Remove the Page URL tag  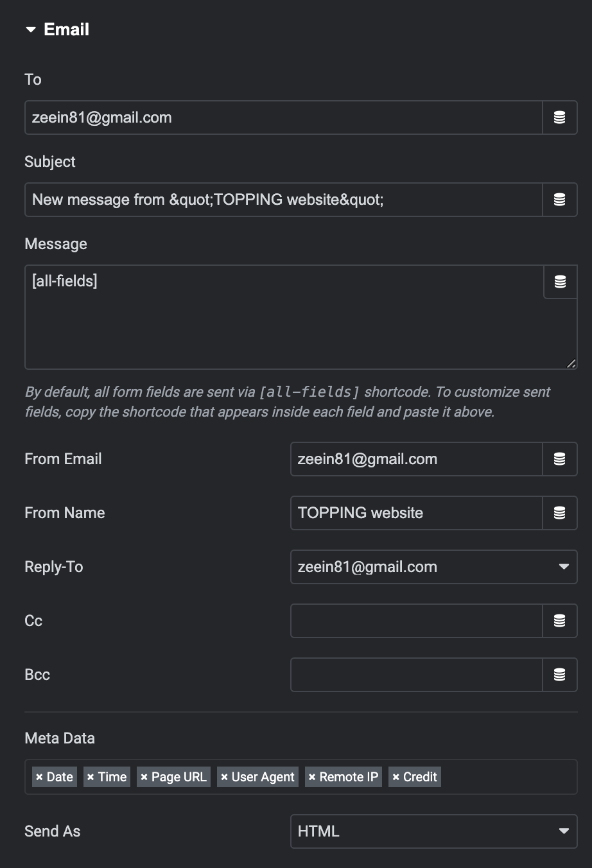pos(144,777)
